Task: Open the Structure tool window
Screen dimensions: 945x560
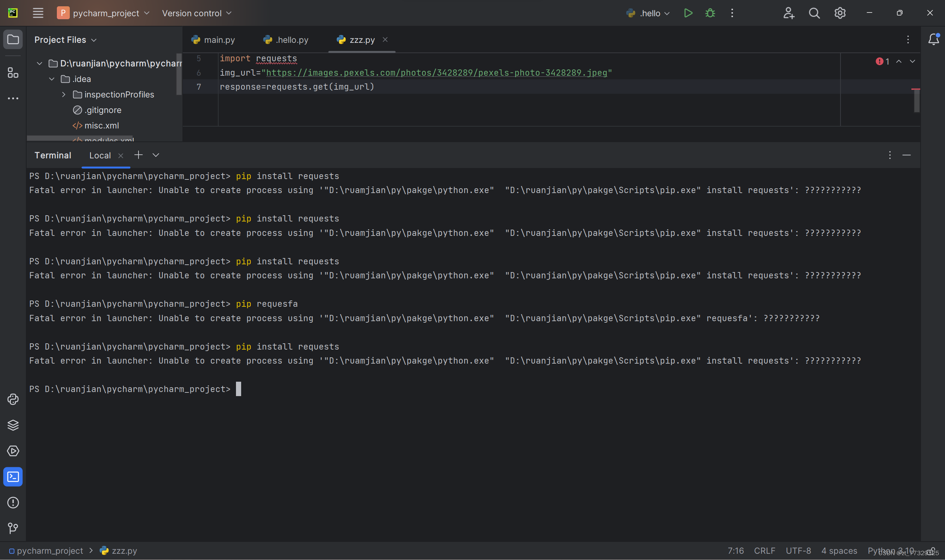Action: coord(13,72)
